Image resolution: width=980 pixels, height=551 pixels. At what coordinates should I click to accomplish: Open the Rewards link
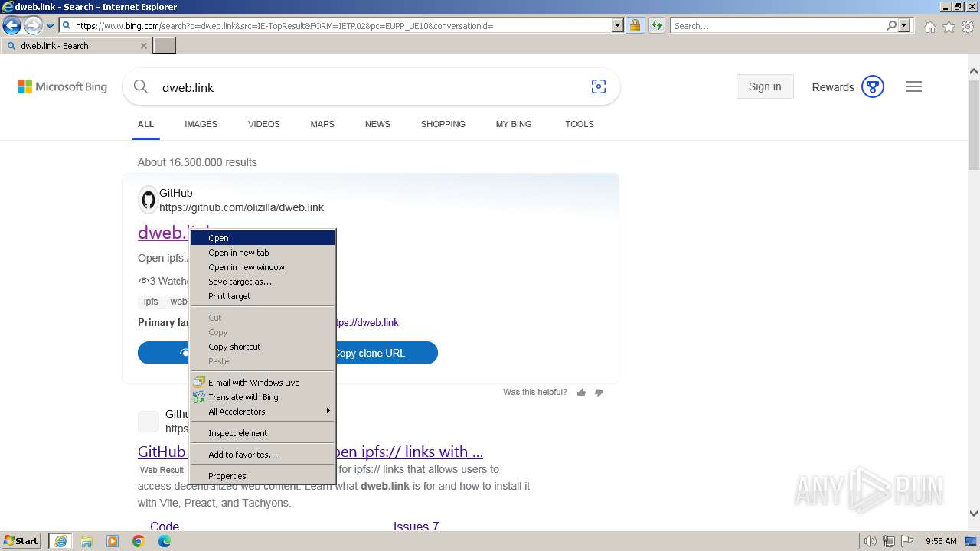pos(833,87)
